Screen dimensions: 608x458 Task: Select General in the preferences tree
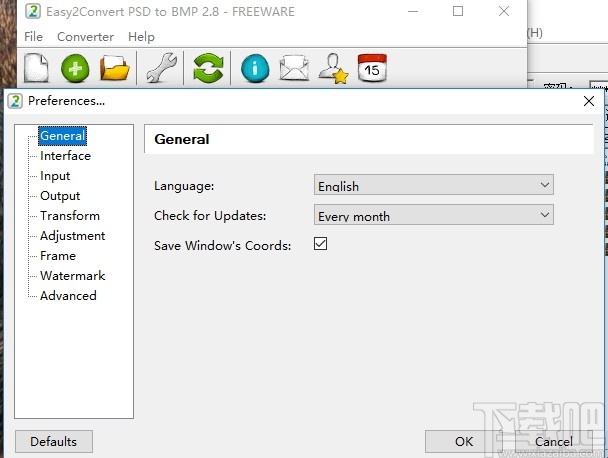pyautogui.click(x=62, y=136)
